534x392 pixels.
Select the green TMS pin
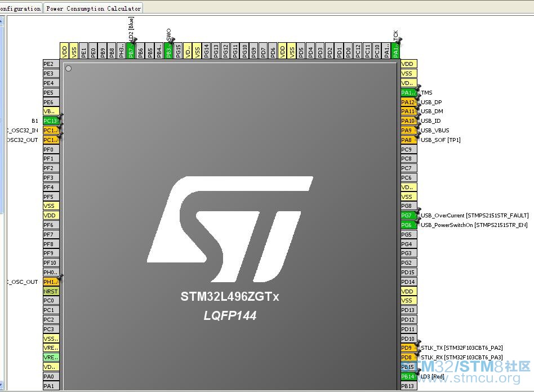(408, 92)
